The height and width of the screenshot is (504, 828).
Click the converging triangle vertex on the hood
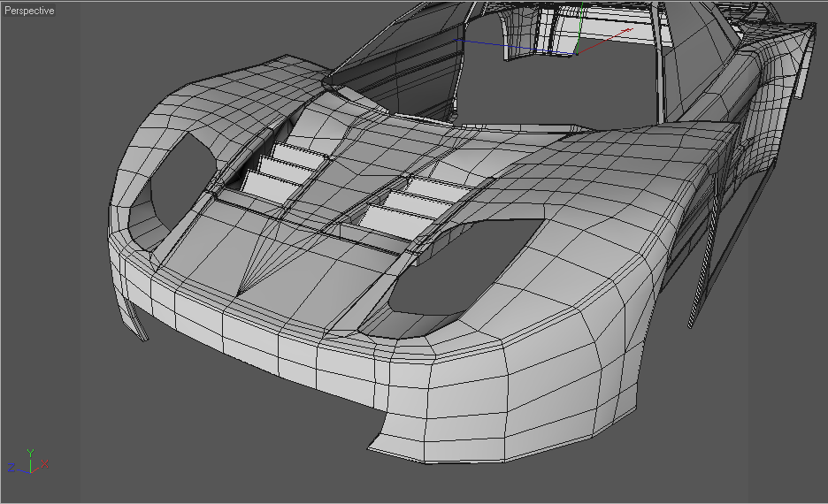[238, 294]
